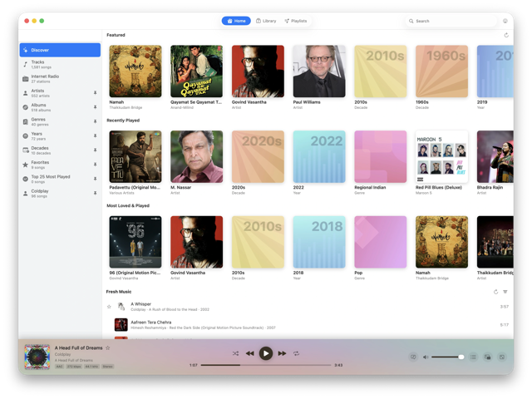Open the Paul Williams artist card

click(319, 71)
